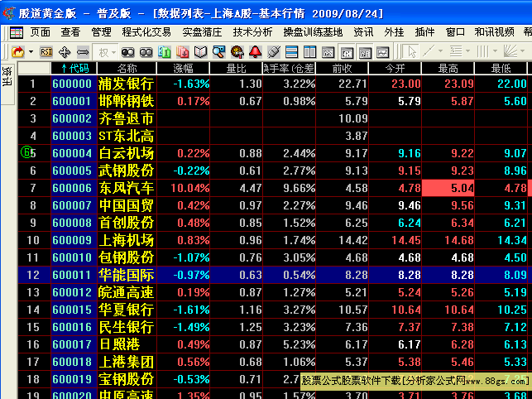Expand the arrow beside the folder icon
Viewport: 532px width, 399px height.
click(x=31, y=52)
